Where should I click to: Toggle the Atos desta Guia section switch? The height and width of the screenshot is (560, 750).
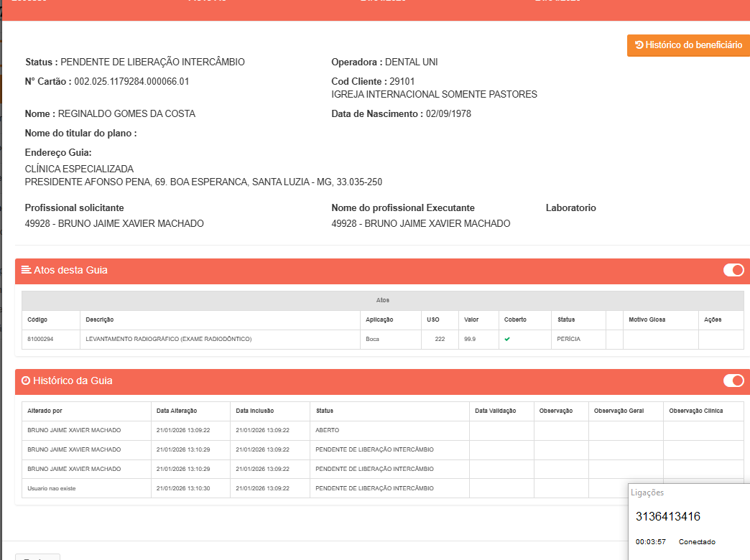733,270
